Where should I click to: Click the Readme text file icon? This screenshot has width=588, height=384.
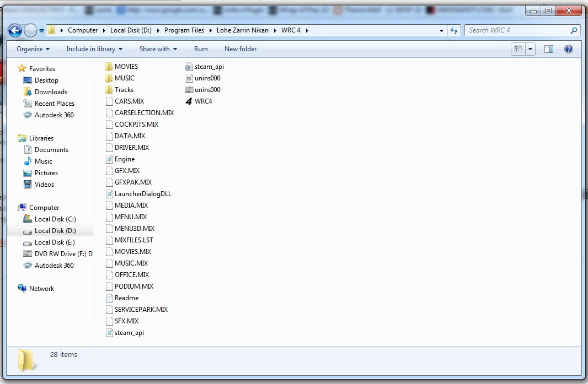(109, 298)
